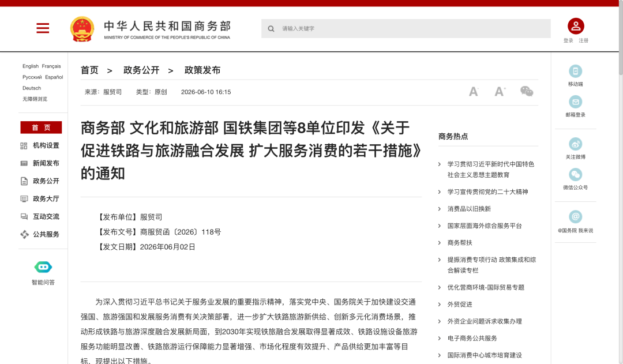Switch to Deutsch language version
623x364 pixels.
pyautogui.click(x=32, y=88)
